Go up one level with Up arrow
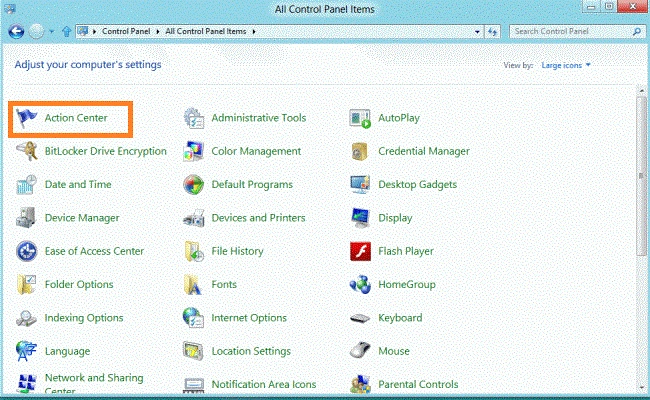Image resolution: width=650 pixels, height=400 pixels. 66,32
